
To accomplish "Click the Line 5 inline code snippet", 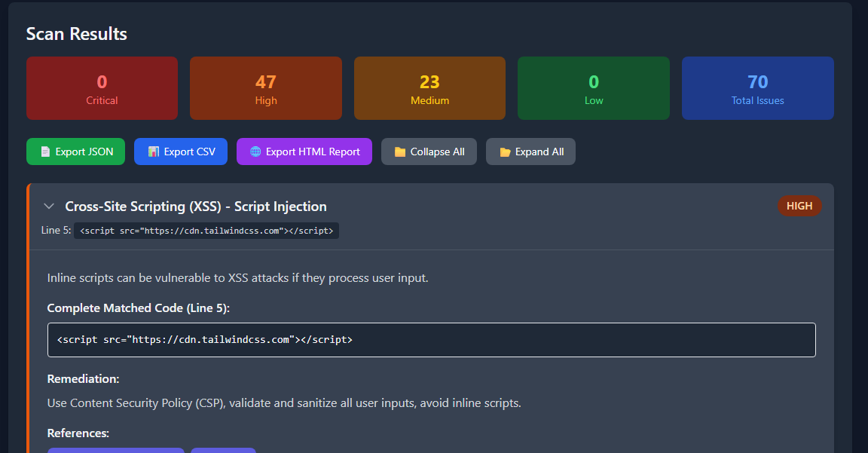I will coord(206,231).
